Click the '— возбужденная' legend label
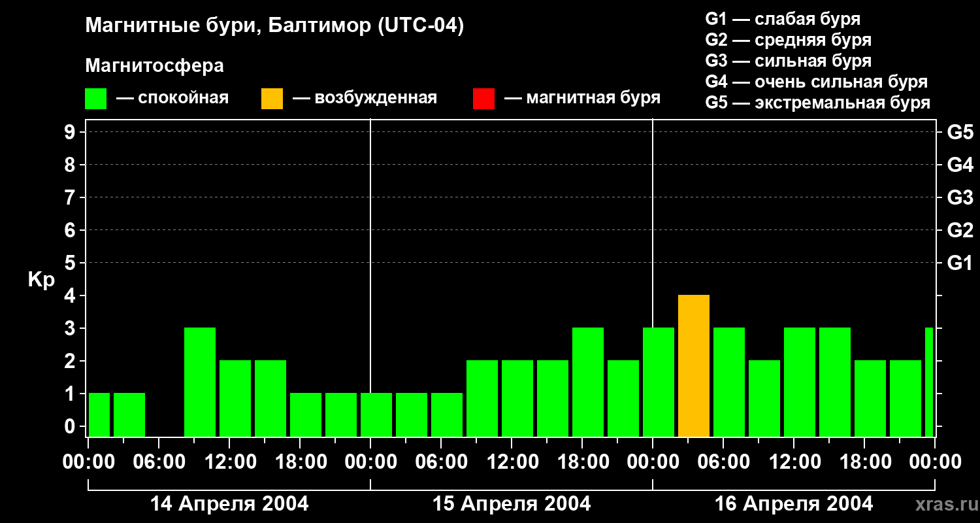 coord(365,99)
